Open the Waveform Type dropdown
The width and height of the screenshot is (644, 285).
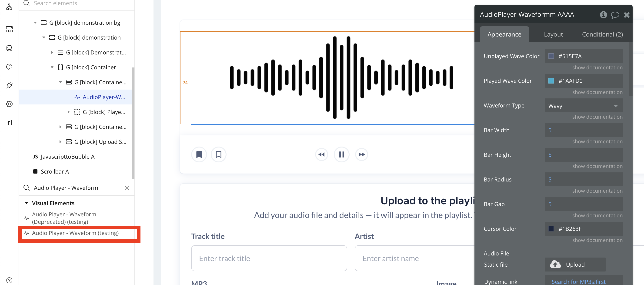583,106
